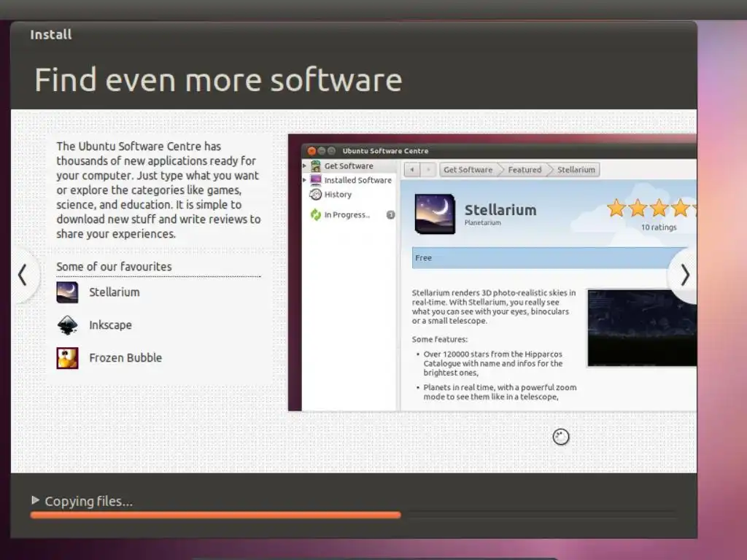Expand the Installed Software tree arrow
Screen dimensions: 747x560
click(305, 180)
